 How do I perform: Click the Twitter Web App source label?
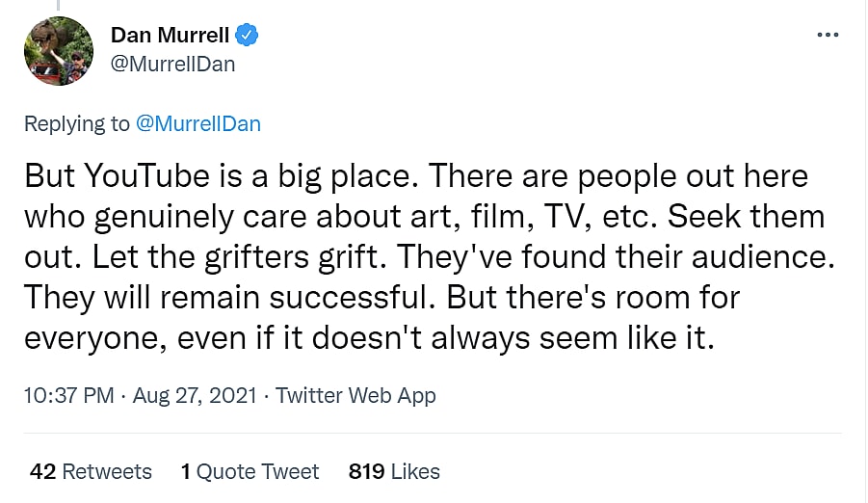(x=355, y=395)
